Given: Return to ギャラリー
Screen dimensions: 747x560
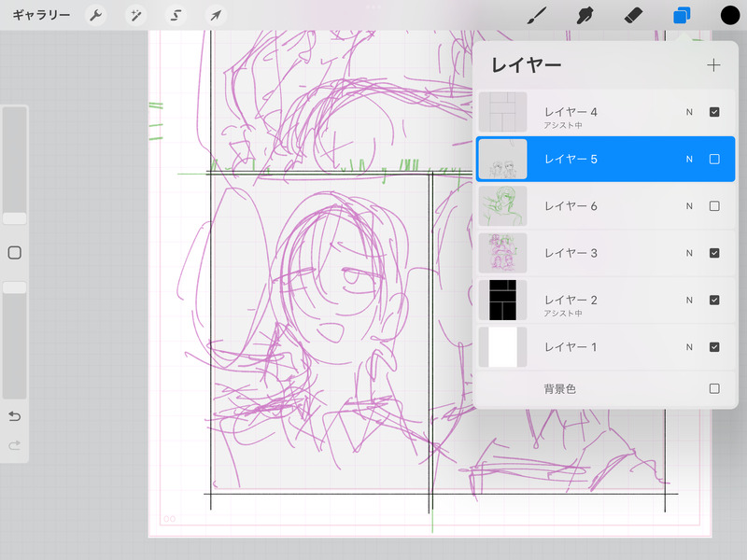Looking at the screenshot, I should pos(41,15).
